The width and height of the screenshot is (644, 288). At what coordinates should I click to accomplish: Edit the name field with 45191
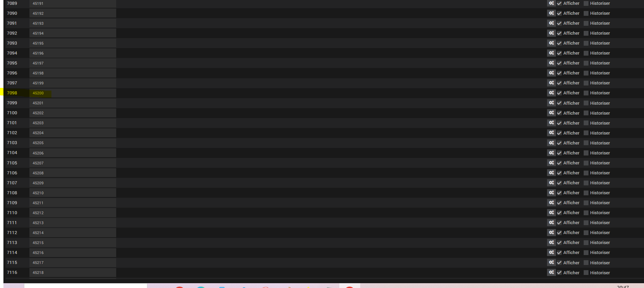pyautogui.click(x=73, y=3)
